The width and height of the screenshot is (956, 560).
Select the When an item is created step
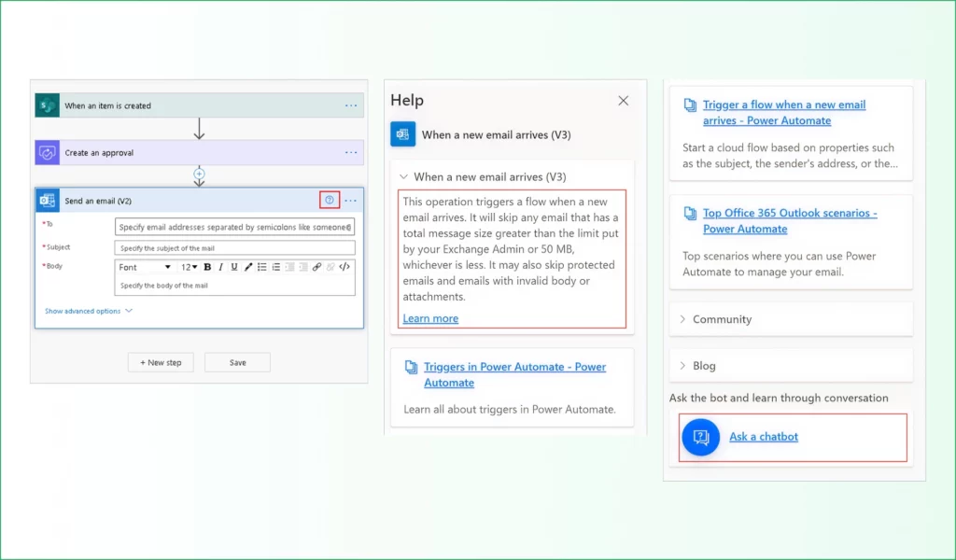pos(200,105)
